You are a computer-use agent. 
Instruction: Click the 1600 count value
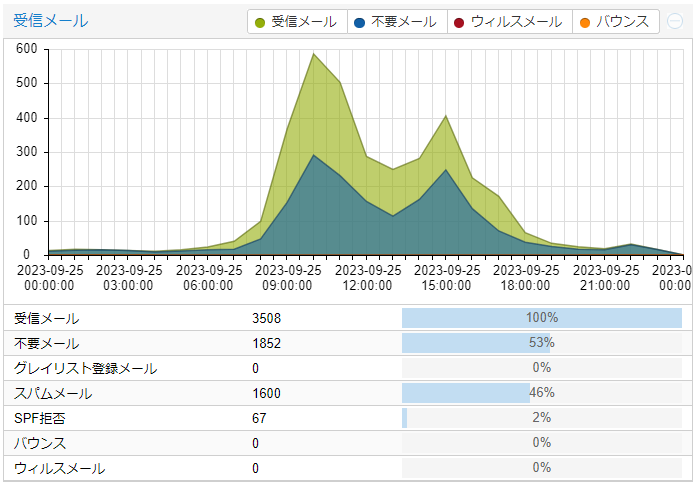click(x=266, y=393)
